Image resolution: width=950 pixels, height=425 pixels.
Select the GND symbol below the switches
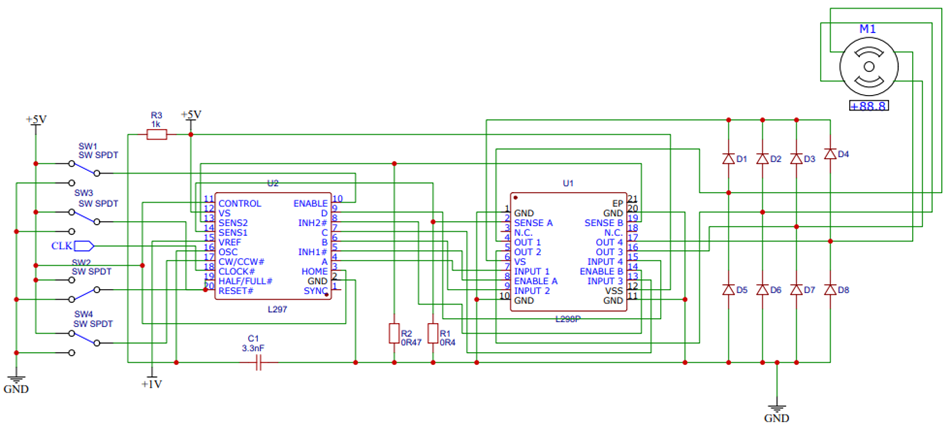pos(16,382)
